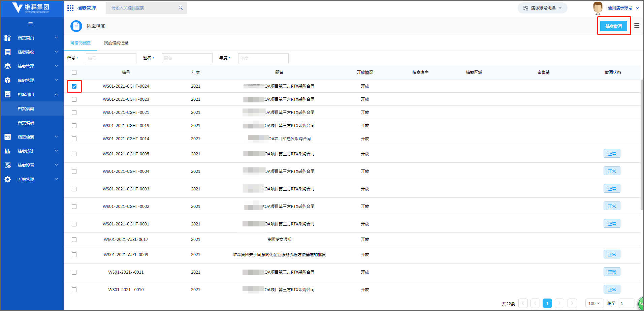Open the 档案编研 sidebar submenu item
Viewport: 644px width, 311px height.
coord(32,123)
